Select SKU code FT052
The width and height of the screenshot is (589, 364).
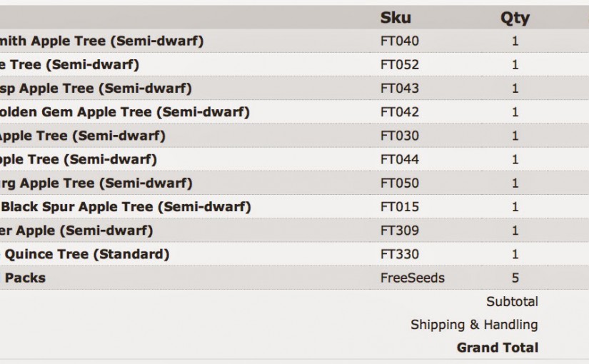point(400,65)
